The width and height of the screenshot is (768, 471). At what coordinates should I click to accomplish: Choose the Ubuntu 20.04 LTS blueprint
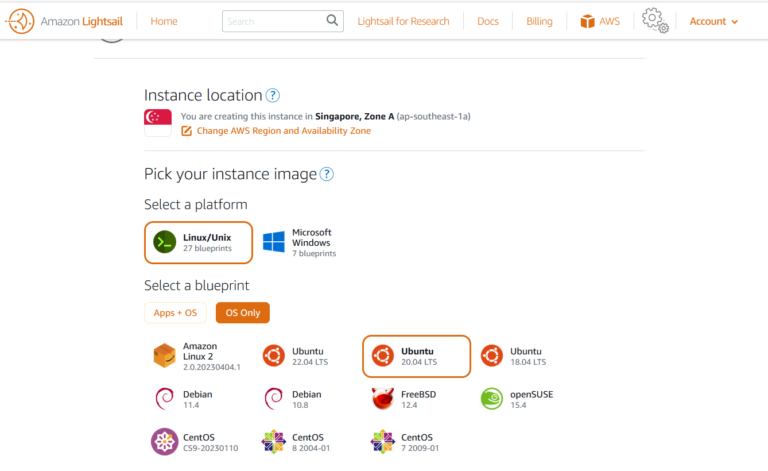pos(416,356)
